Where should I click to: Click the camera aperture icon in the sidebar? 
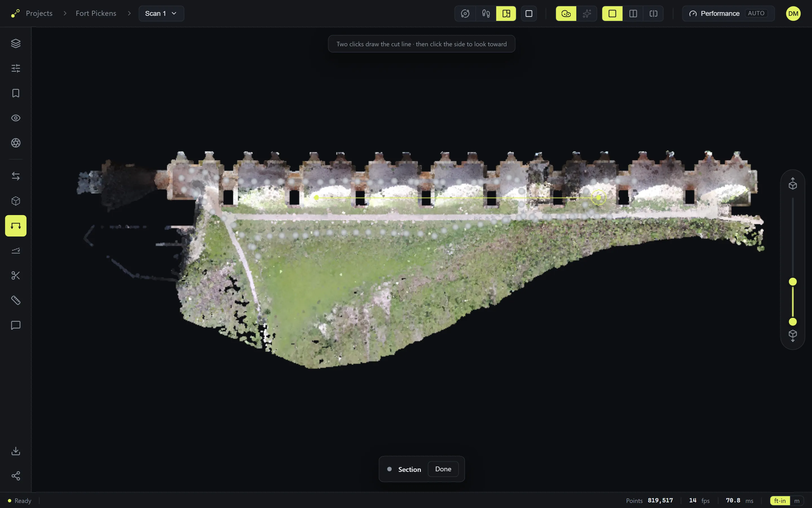point(16,143)
